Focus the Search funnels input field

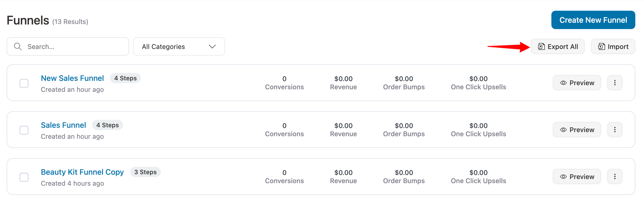click(x=68, y=46)
